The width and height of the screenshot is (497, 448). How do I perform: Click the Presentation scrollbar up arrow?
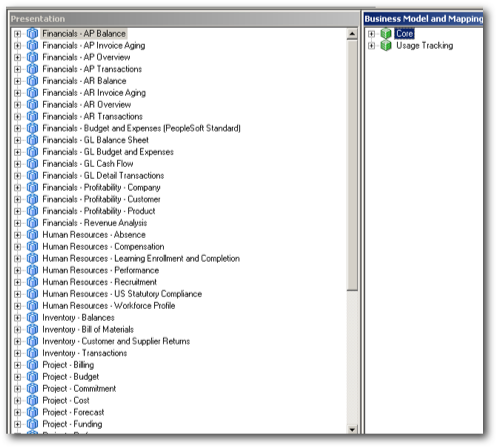click(352, 34)
